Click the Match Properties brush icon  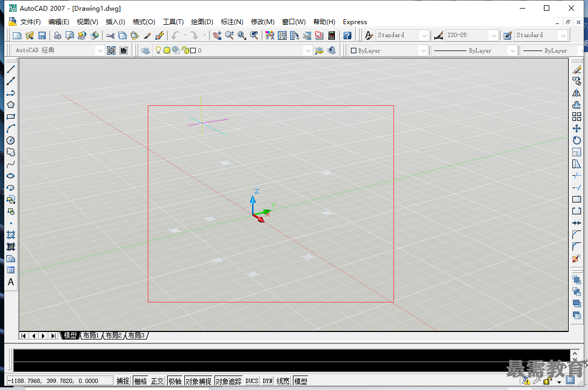[147, 35]
